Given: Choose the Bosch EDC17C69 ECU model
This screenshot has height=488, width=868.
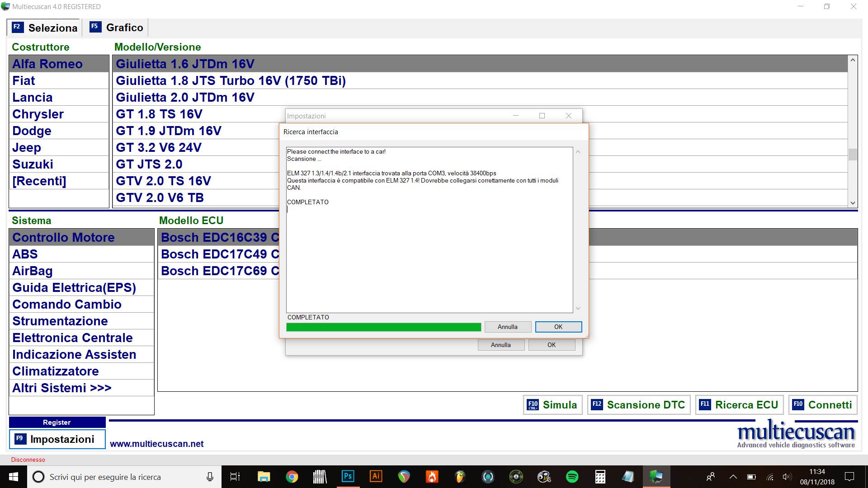Looking at the screenshot, I should point(219,271).
